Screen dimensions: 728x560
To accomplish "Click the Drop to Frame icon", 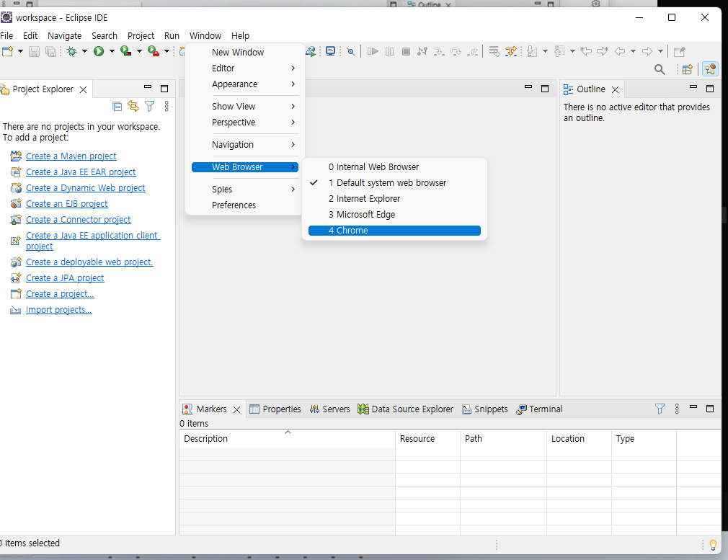I will [494, 52].
